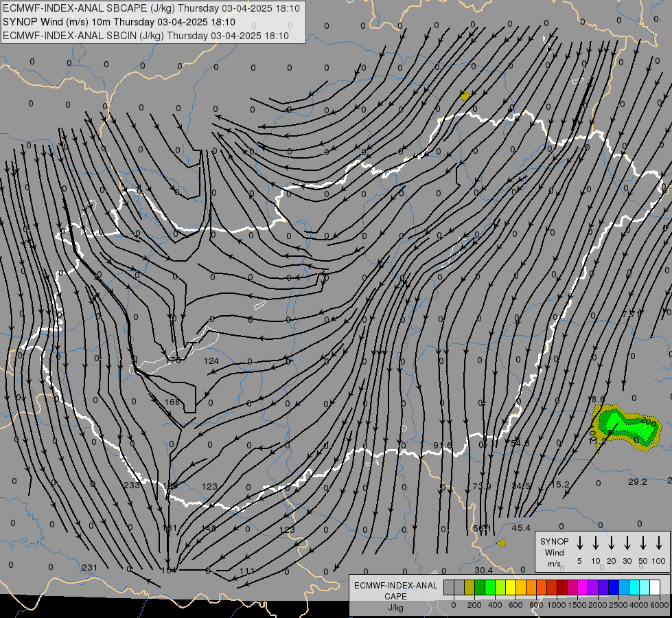Pick the wind arrow above 50 m/s
The height and width of the screenshot is (618, 672).
point(643,543)
